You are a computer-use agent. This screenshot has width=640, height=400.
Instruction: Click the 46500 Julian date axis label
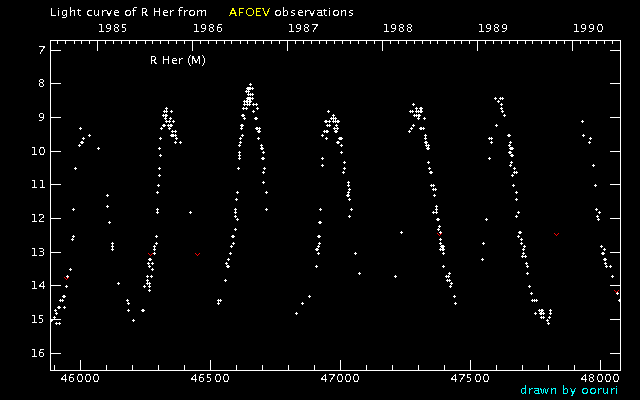(x=210, y=378)
